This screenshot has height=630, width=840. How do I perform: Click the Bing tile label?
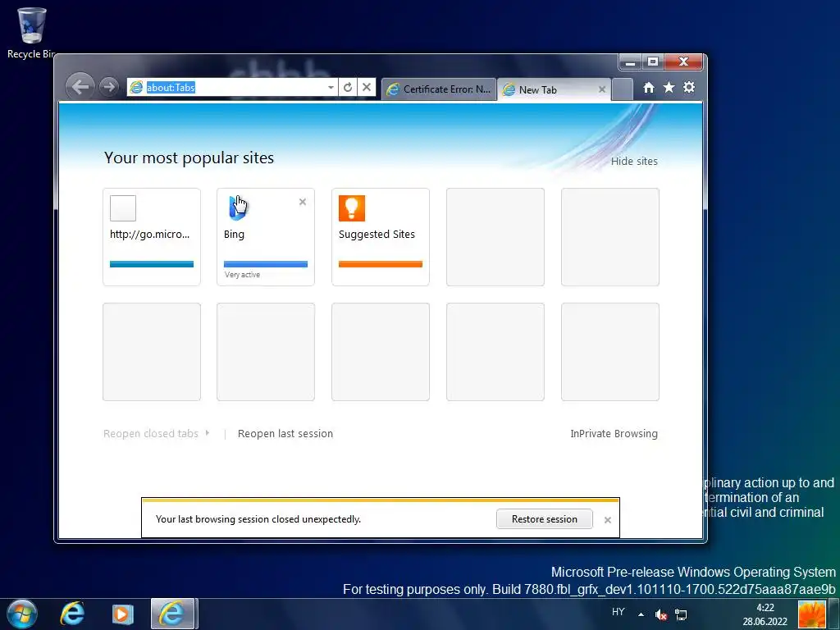coord(234,234)
